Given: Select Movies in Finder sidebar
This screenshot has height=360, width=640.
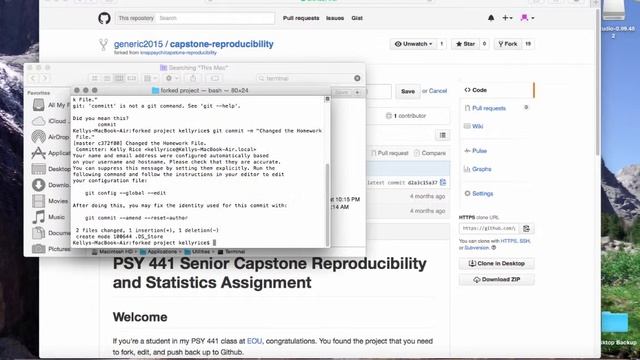Looking at the screenshot, I should coord(50,201).
